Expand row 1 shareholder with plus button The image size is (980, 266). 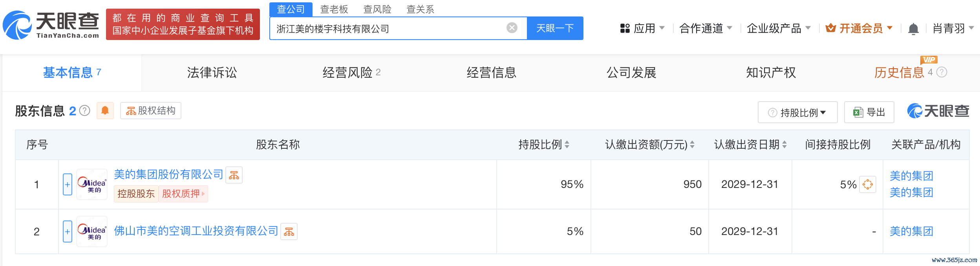point(68,184)
